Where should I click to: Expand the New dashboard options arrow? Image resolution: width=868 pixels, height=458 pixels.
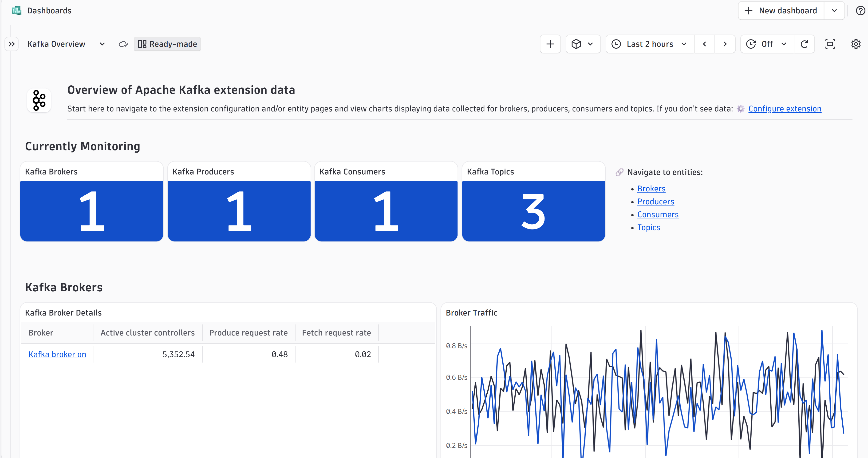[x=834, y=11]
